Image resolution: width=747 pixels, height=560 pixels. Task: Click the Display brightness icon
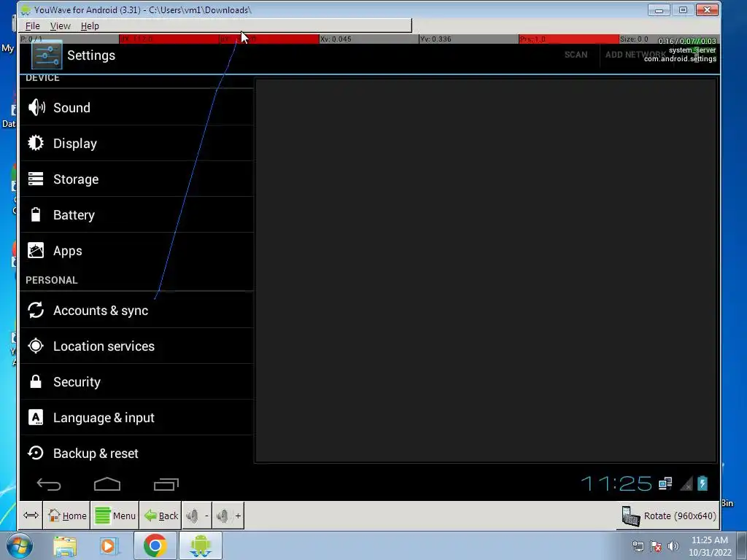tap(36, 144)
